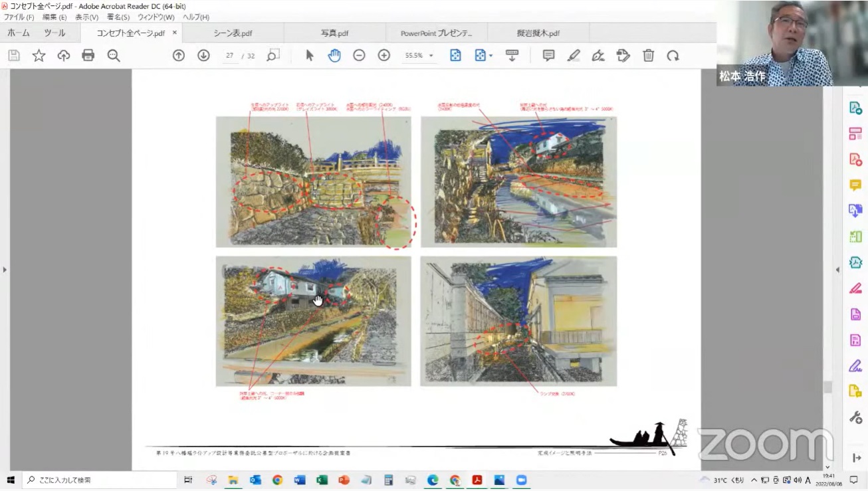Activate the Hand pan tool
Viewport: 868px width, 491px height.
(334, 56)
